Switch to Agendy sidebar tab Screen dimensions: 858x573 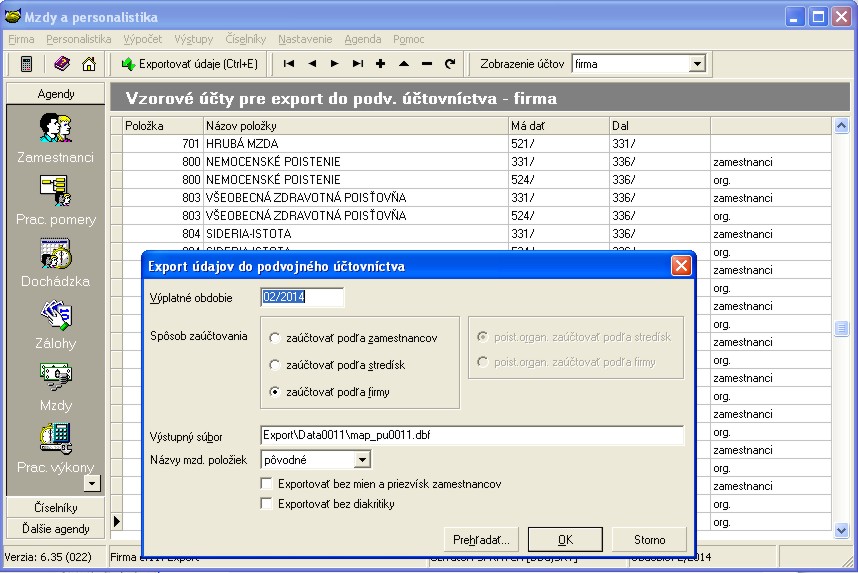tap(55, 94)
